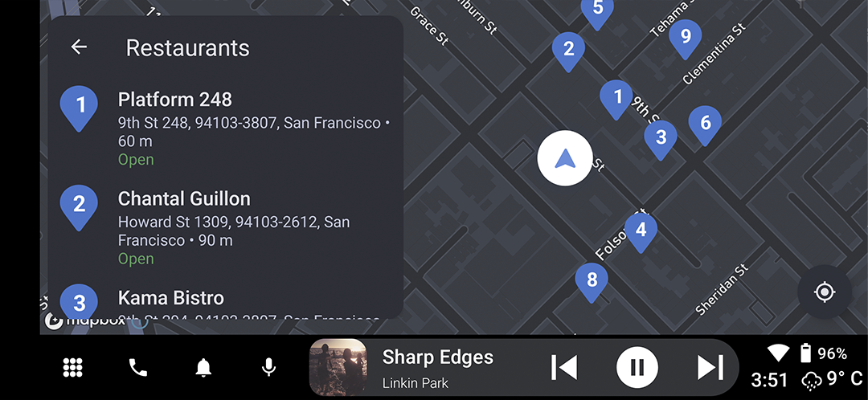Image resolution: width=868 pixels, height=400 pixels.
Task: Open the Linkin Park album art thumbnail
Action: click(x=338, y=367)
